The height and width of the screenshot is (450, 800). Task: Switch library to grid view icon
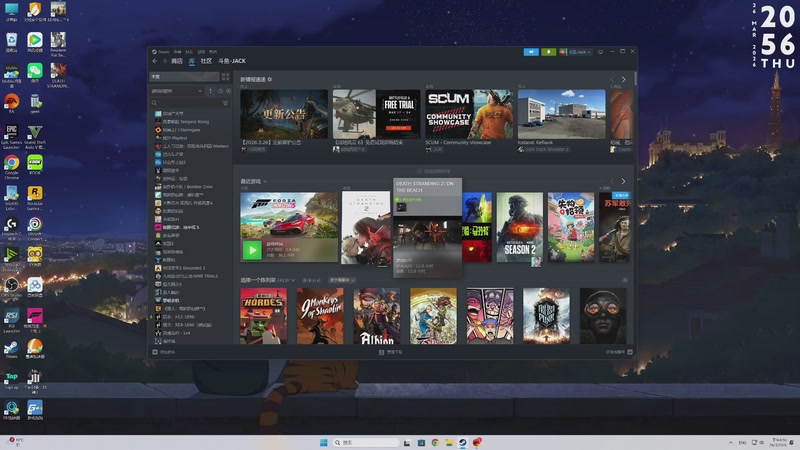click(225, 77)
